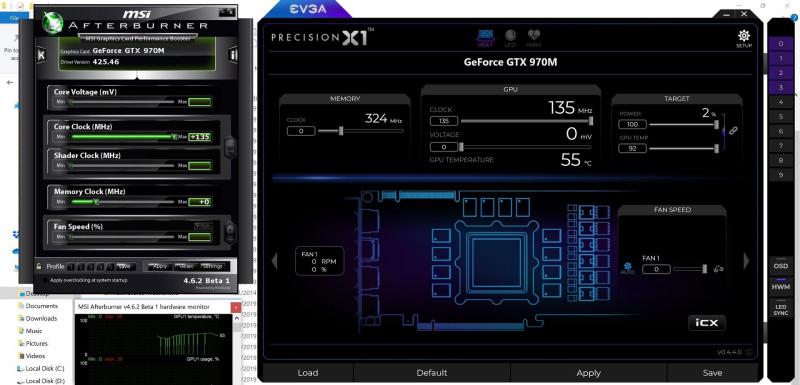800x385 pixels.
Task: Adjust the Afterburner Fan Speed slider
Action: [x=122, y=237]
